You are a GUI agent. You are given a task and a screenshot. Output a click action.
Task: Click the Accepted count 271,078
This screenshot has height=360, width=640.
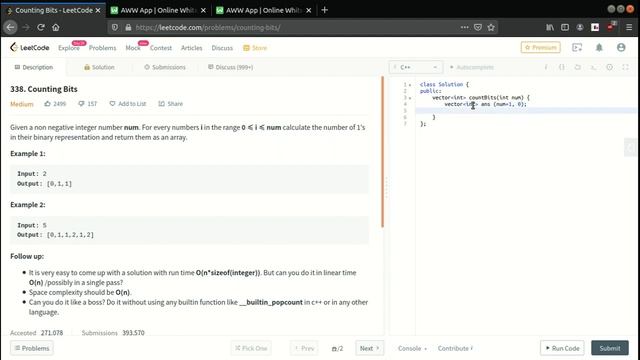click(x=52, y=333)
